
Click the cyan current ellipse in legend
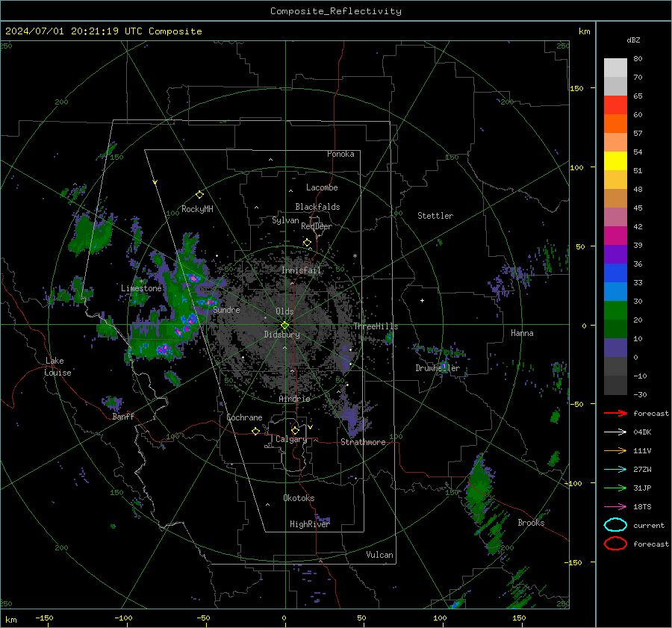click(x=615, y=525)
